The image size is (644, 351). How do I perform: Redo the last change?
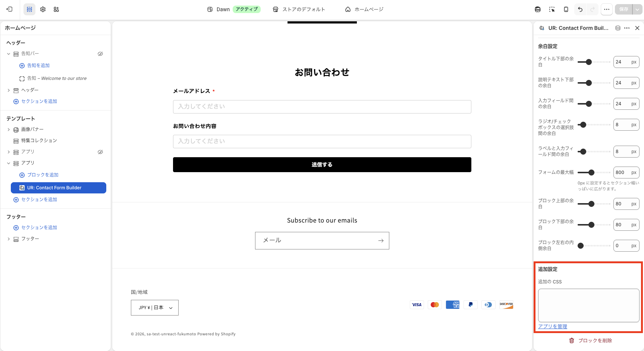pos(593,9)
